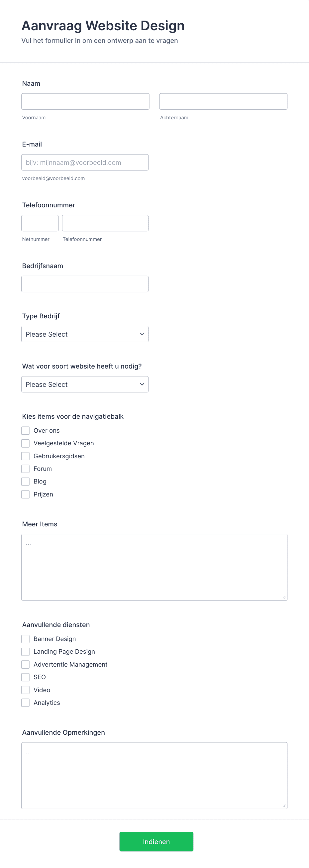Click the Meer Items text area
Image resolution: width=309 pixels, height=868 pixels.
(x=154, y=567)
